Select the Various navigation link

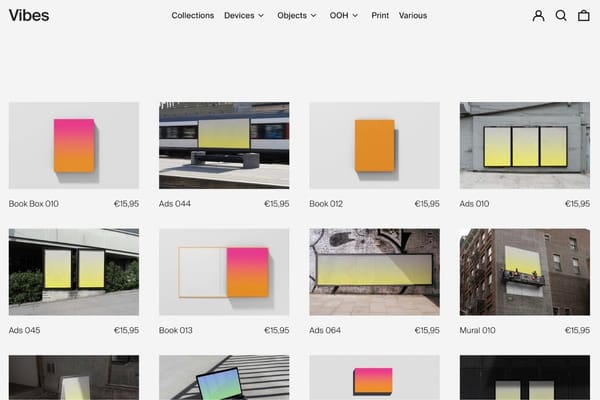point(412,16)
